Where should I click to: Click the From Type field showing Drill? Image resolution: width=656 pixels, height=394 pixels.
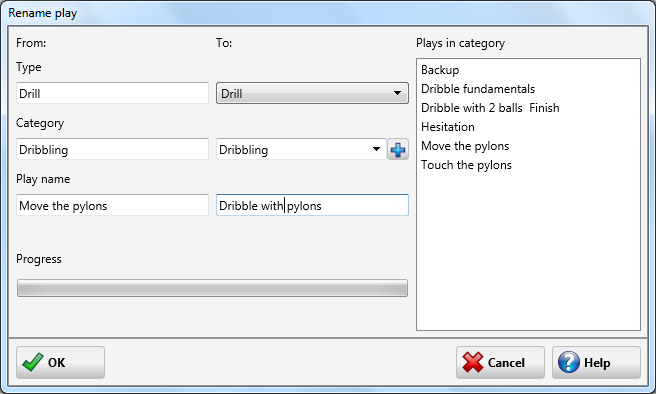click(x=112, y=93)
